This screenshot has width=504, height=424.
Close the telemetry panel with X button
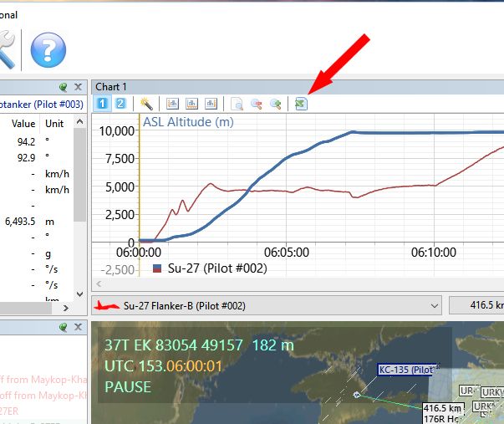(x=78, y=87)
